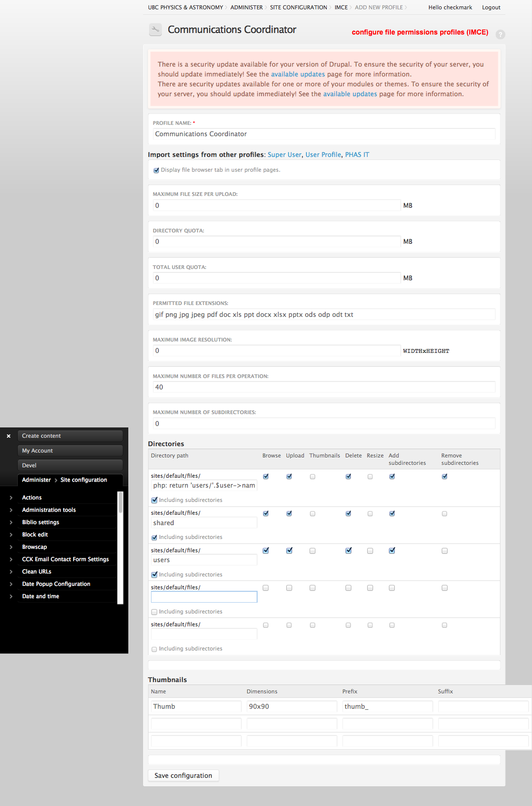Viewport: 532px width, 806px height.
Task: Click the wrench icon beside the page title
Action: pyautogui.click(x=155, y=30)
